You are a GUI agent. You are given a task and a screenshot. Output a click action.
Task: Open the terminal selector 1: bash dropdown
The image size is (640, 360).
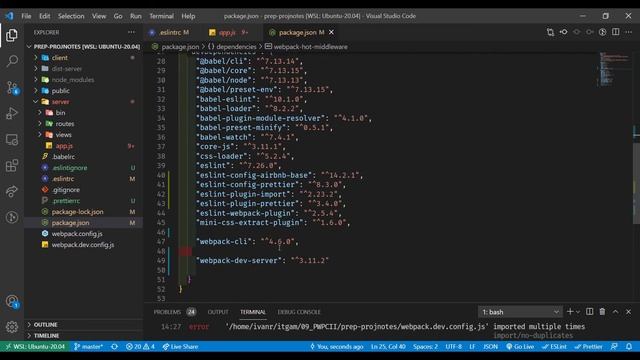click(x=520, y=312)
